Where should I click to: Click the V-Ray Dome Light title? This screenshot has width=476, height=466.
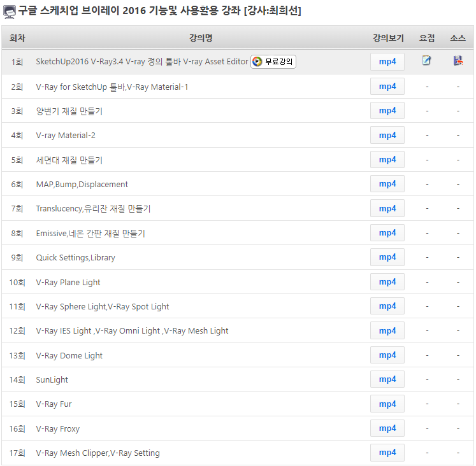point(69,355)
